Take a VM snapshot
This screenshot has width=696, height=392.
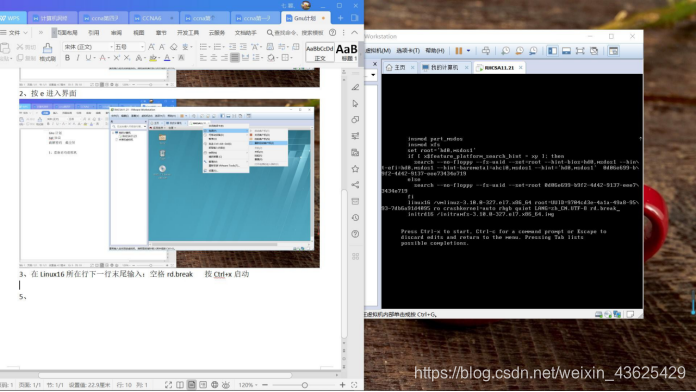(x=506, y=51)
